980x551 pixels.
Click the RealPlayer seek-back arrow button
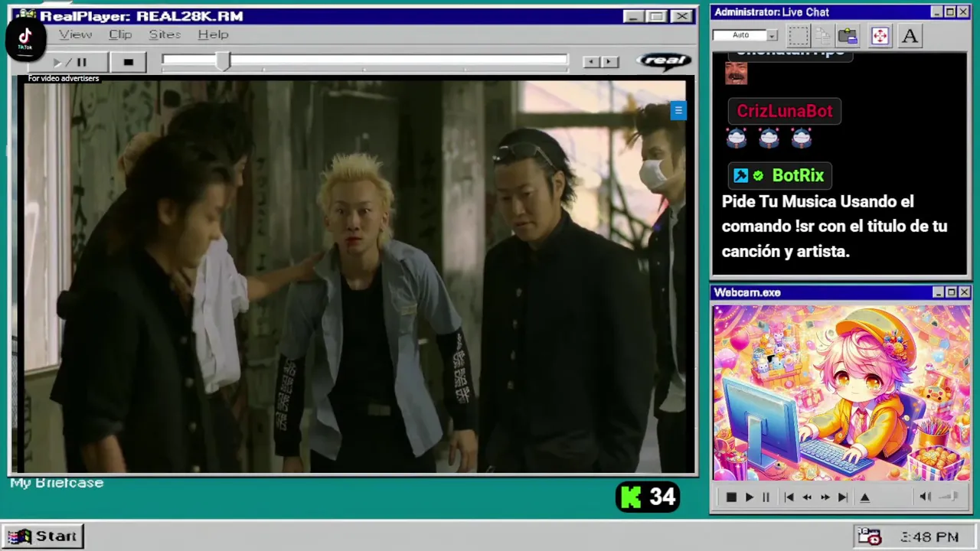[590, 62]
